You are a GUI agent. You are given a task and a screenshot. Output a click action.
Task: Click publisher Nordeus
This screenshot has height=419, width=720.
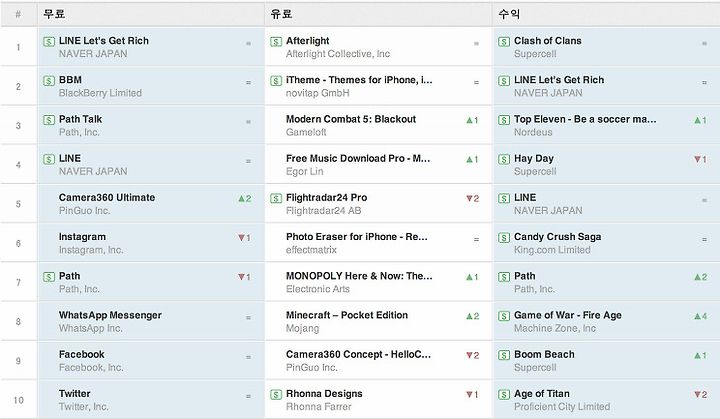click(x=533, y=132)
